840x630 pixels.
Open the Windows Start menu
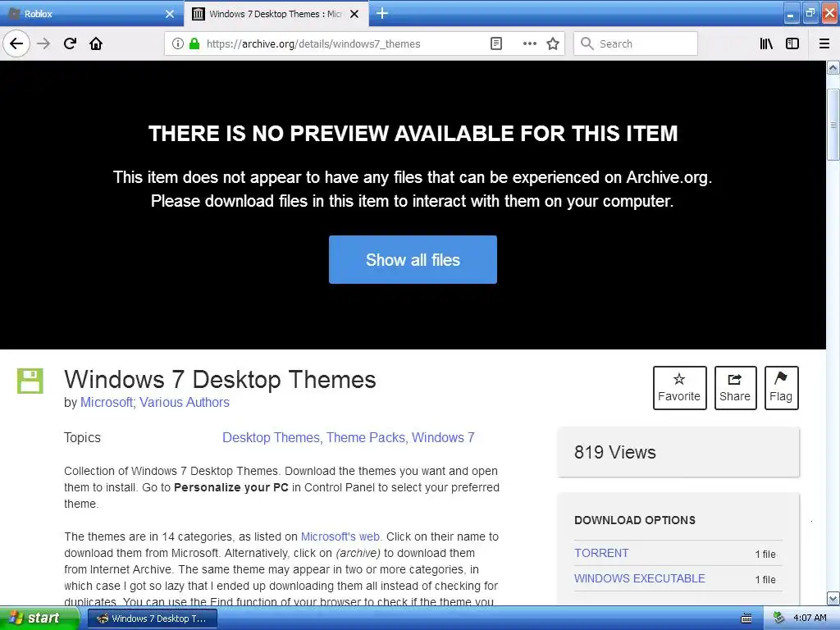coord(39,619)
